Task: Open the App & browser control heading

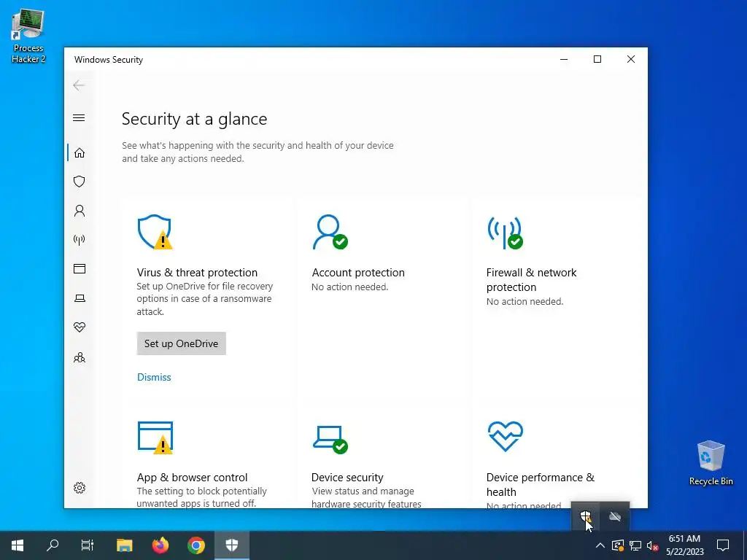Action: 192,477
